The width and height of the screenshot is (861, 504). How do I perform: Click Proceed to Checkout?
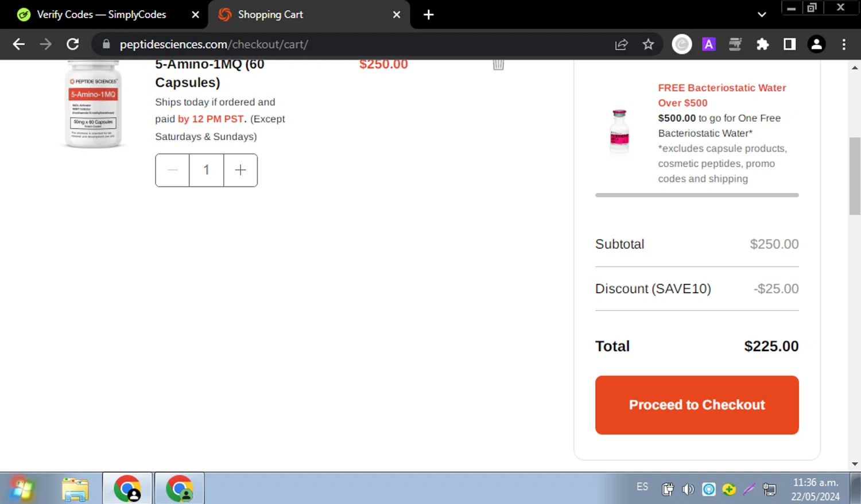pyautogui.click(x=697, y=405)
